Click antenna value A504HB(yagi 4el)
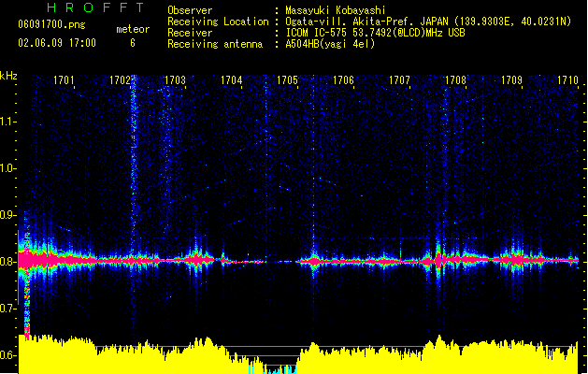This screenshot has width=588, height=374. tap(330, 44)
